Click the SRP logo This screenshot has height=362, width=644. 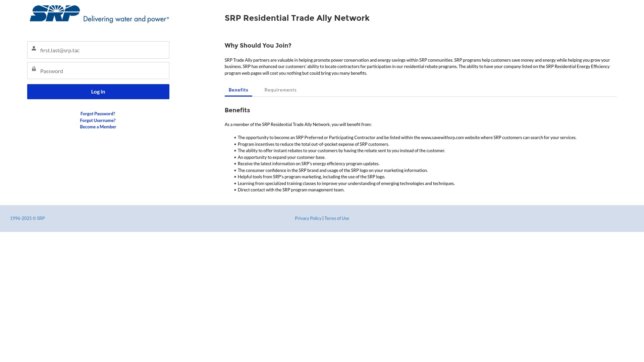(99, 14)
